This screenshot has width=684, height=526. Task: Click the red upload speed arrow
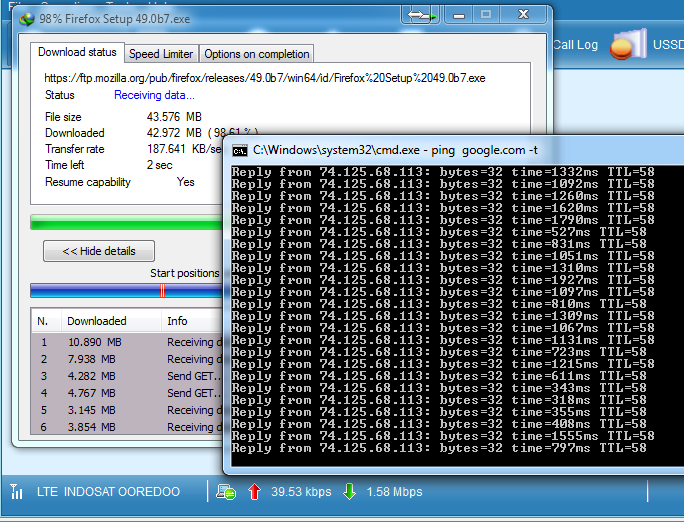point(254,491)
